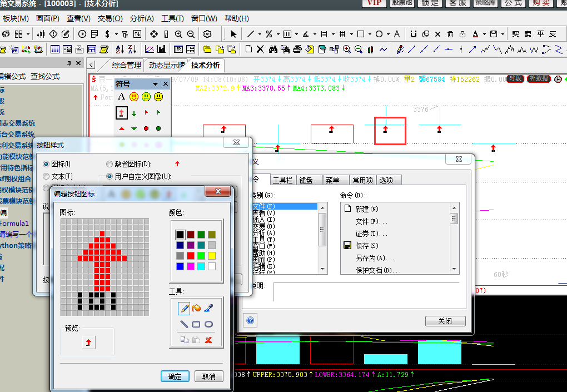
Task: Open the 板块(M) menu
Action: [16, 18]
